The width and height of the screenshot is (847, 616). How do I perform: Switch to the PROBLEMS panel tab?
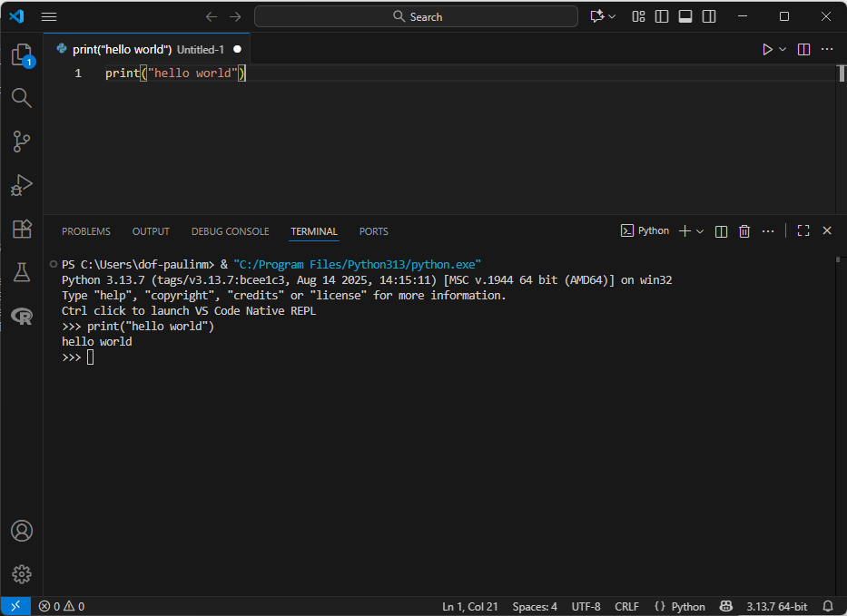86,231
